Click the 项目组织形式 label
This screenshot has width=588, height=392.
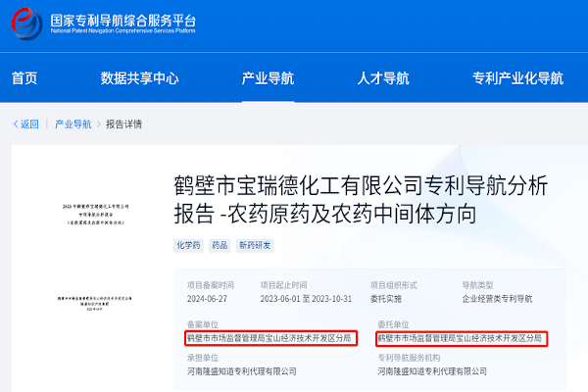click(394, 285)
